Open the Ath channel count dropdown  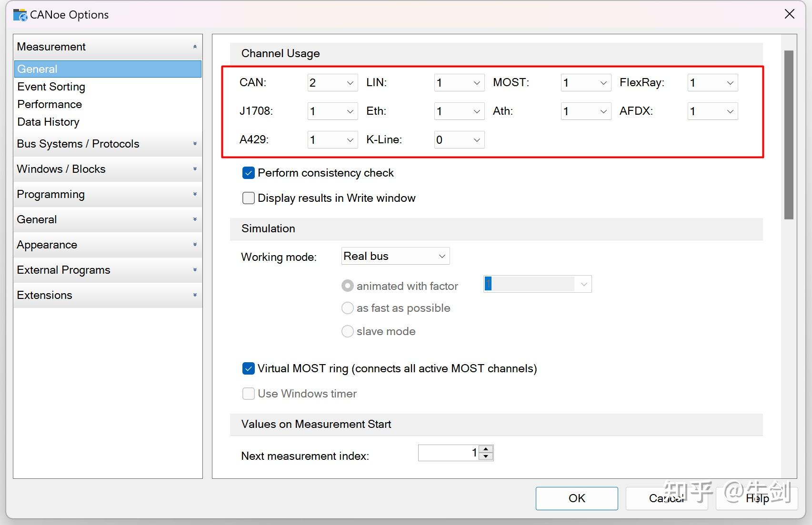586,111
